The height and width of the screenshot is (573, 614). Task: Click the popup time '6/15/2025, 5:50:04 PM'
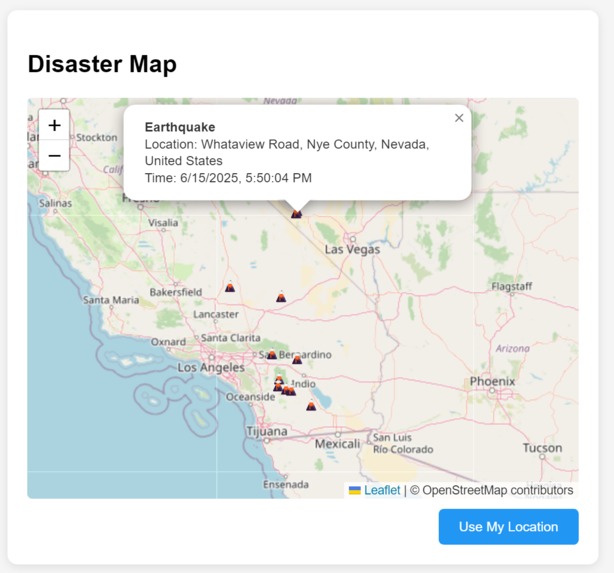[x=246, y=178]
